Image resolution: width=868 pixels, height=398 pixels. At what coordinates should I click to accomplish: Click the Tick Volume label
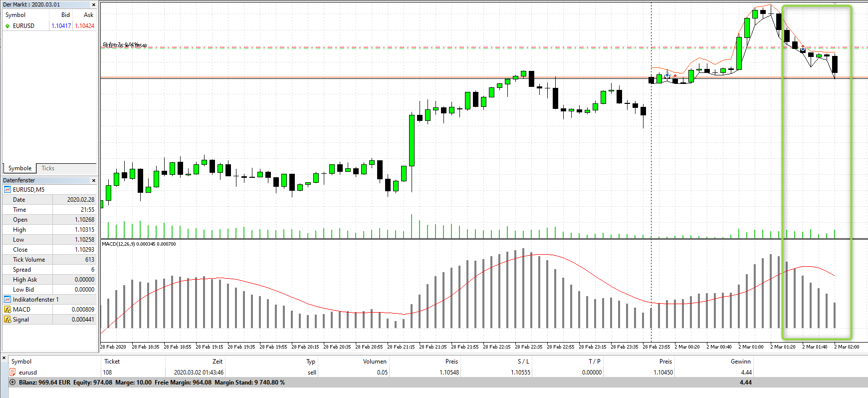[29, 260]
